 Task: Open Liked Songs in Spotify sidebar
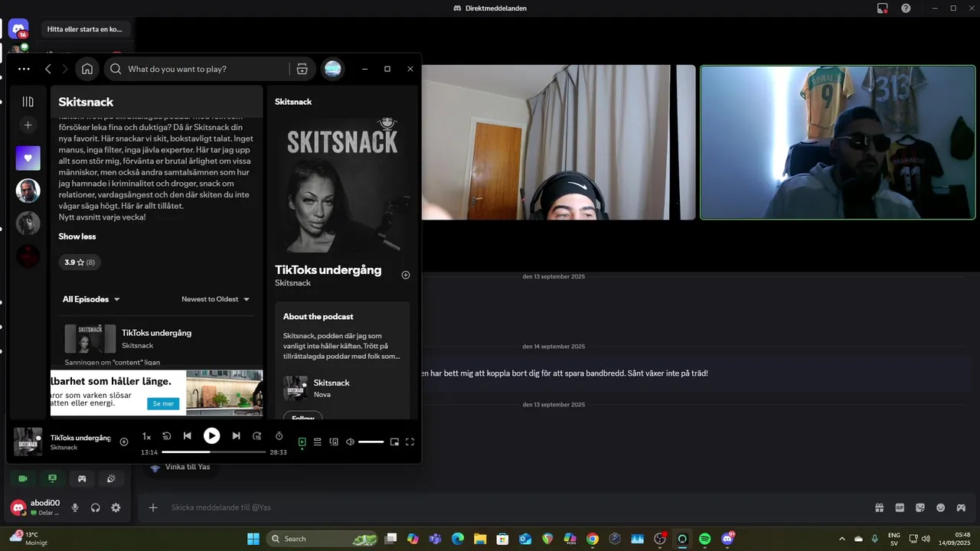pyautogui.click(x=28, y=158)
